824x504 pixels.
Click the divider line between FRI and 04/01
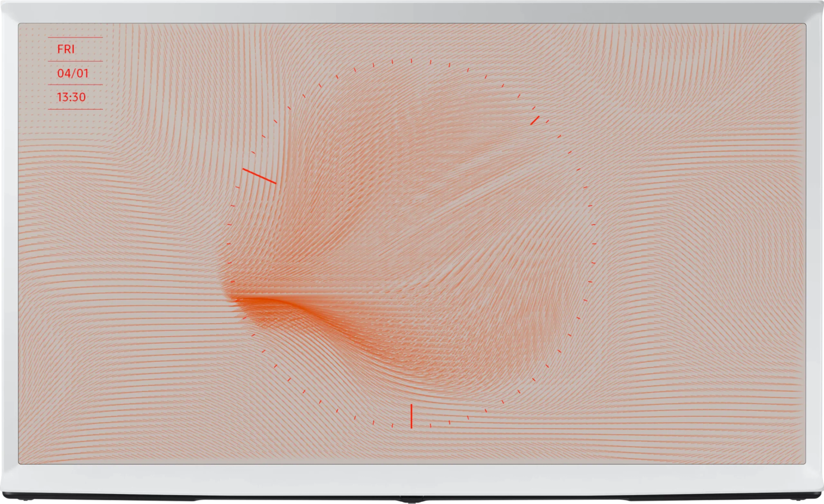75,61
